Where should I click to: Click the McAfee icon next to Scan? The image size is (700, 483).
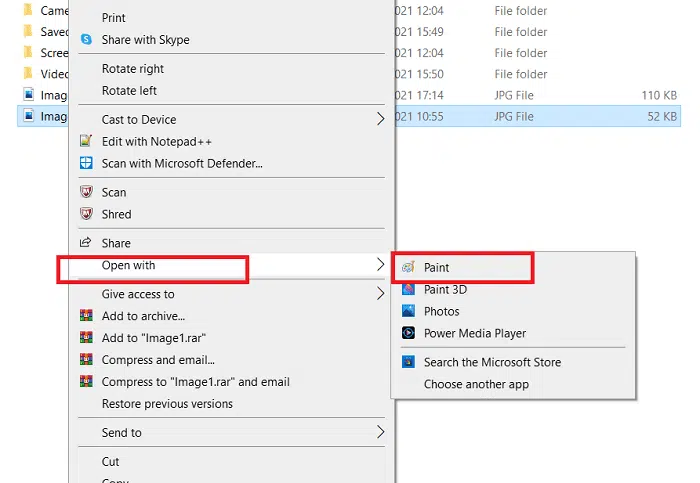pos(86,192)
